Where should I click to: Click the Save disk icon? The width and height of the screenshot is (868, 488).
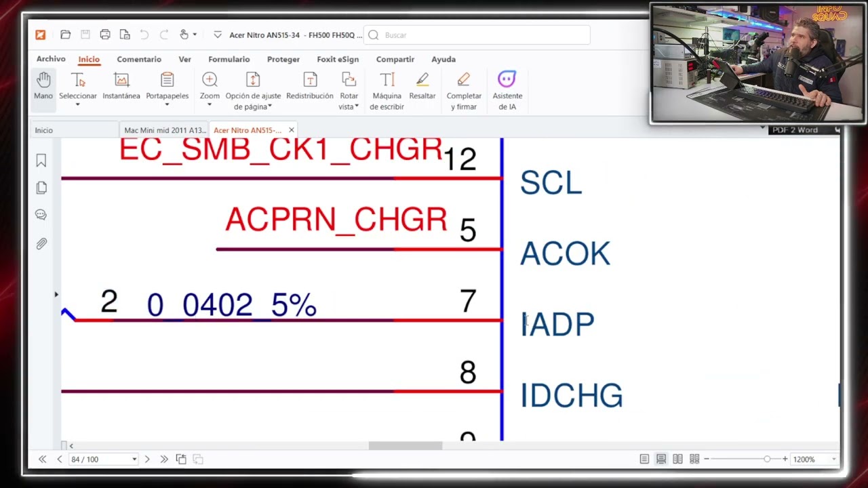[x=85, y=35]
